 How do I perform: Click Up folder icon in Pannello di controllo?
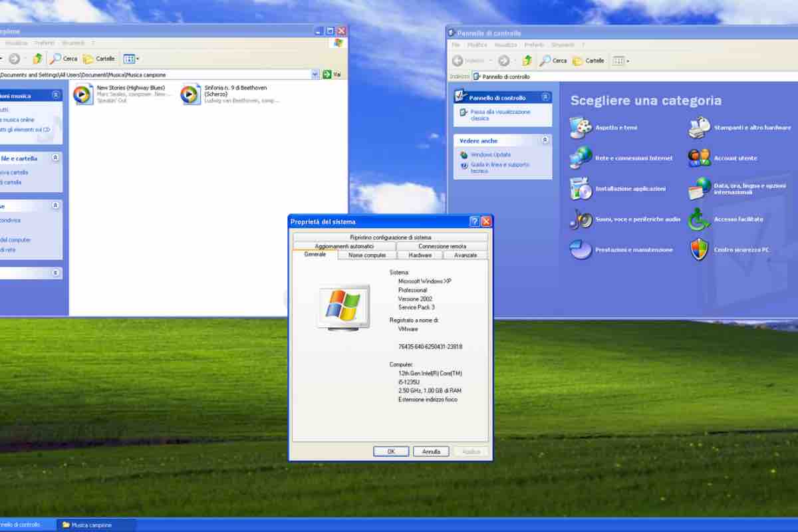pyautogui.click(x=527, y=61)
